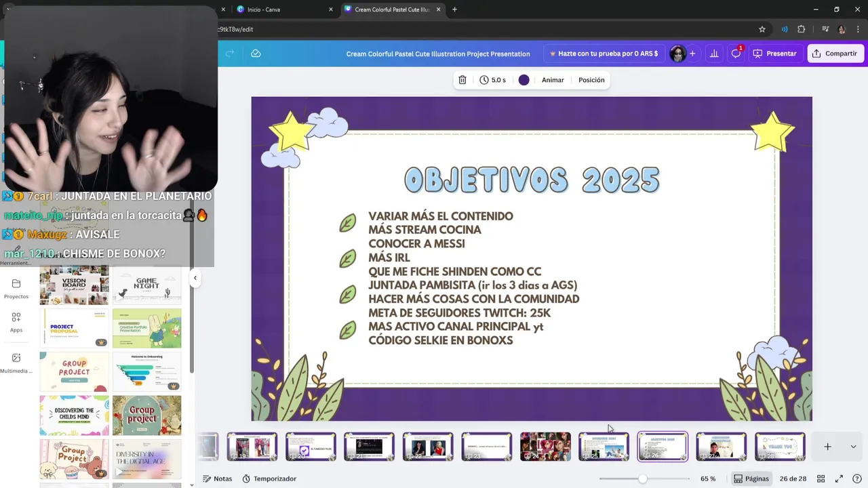Select page 25 thumbnail in the filmstrip
The height and width of the screenshot is (488, 868).
pos(604,447)
